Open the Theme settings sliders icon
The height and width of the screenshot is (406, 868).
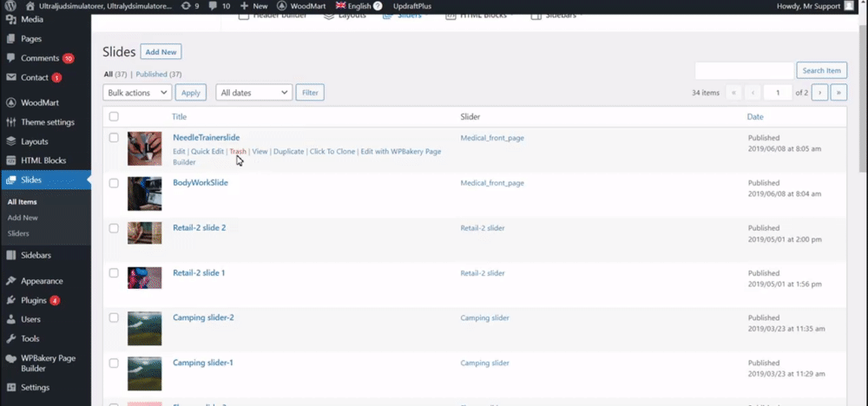point(11,122)
